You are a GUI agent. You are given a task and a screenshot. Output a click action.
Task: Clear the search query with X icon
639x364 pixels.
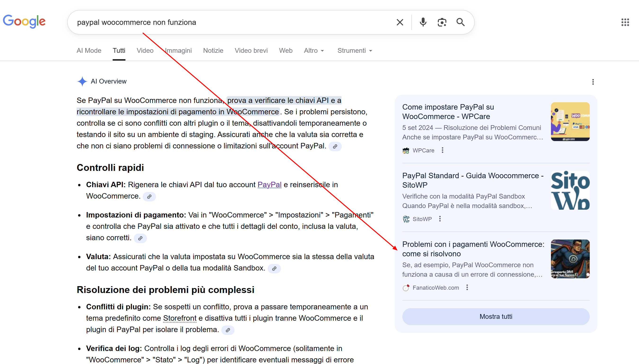tap(400, 22)
